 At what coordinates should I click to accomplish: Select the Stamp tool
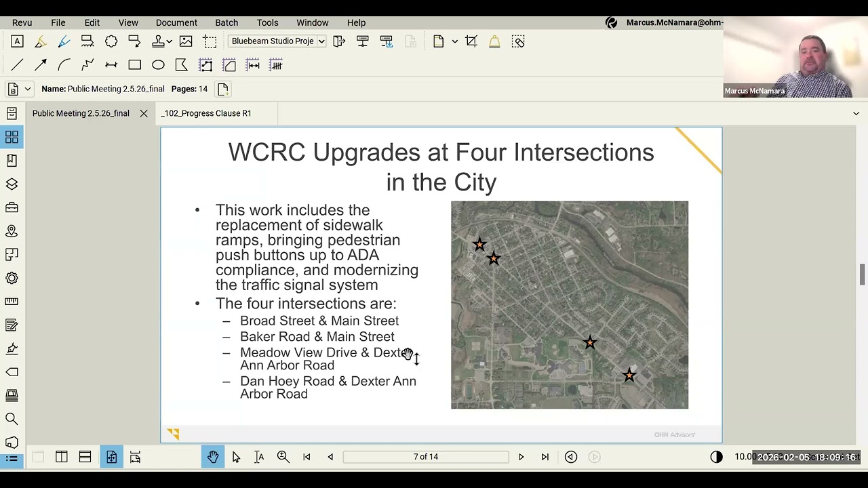coord(158,41)
